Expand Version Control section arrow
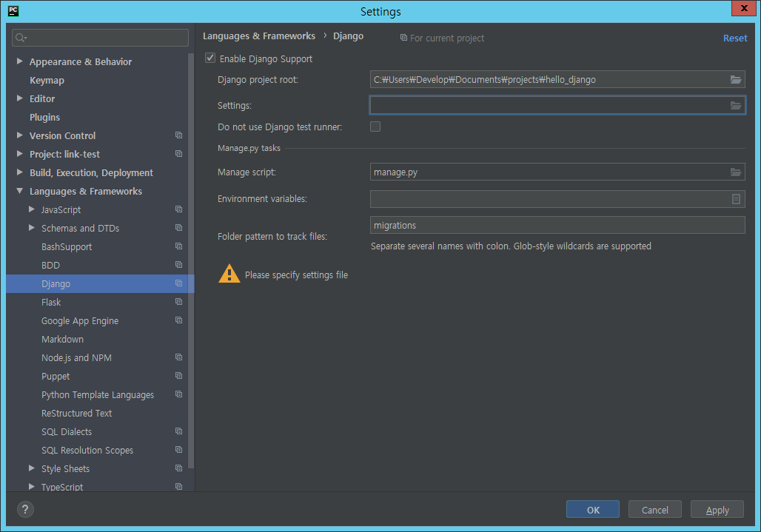 [20, 135]
